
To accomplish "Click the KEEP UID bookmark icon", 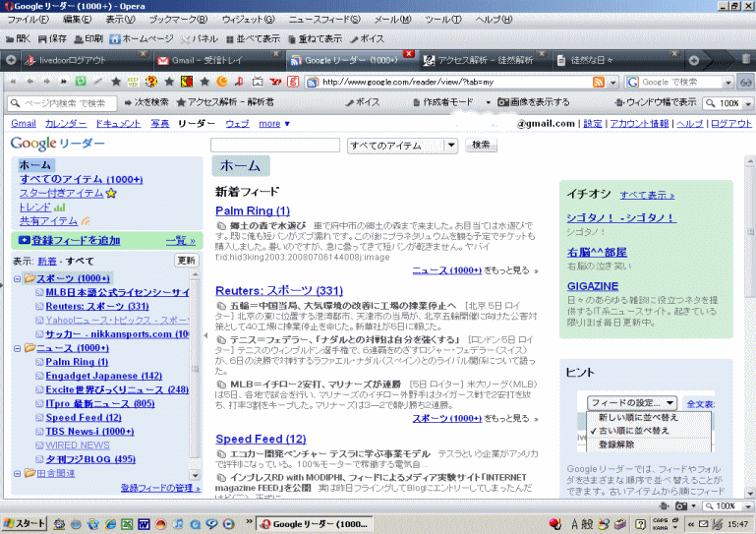I will pyautogui.click(x=133, y=82).
